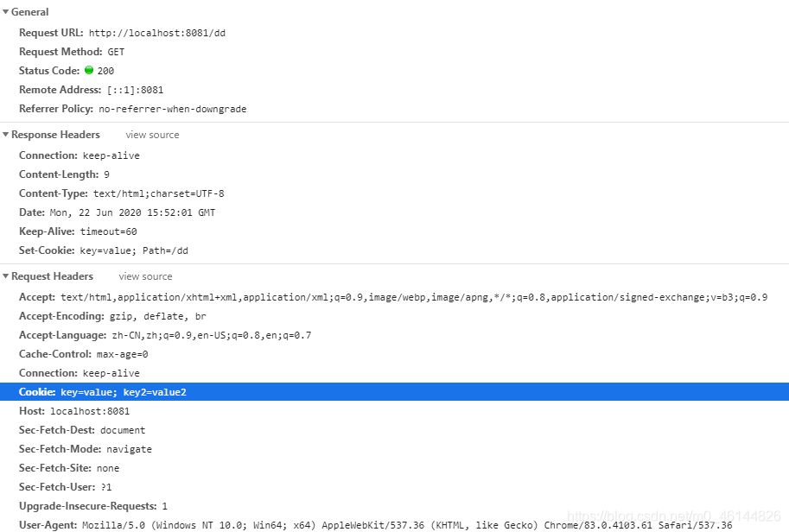Select Set-Cookie key=value; Path=/dd row

point(394,250)
